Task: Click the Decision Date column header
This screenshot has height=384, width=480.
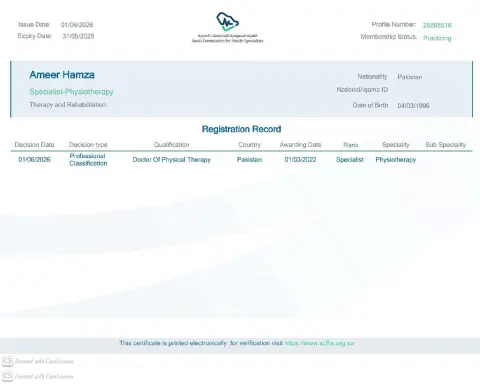Action: point(34,145)
